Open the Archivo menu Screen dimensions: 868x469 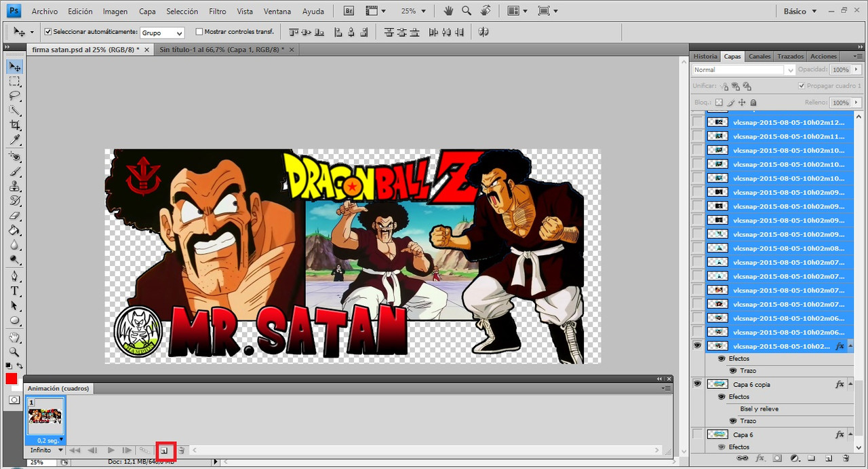[x=45, y=12]
